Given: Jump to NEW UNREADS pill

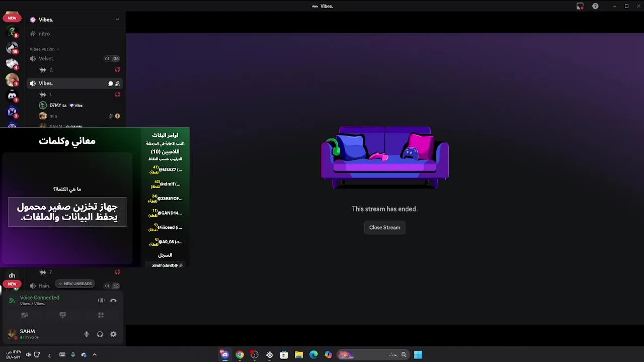Looking at the screenshot, I should [75, 284].
